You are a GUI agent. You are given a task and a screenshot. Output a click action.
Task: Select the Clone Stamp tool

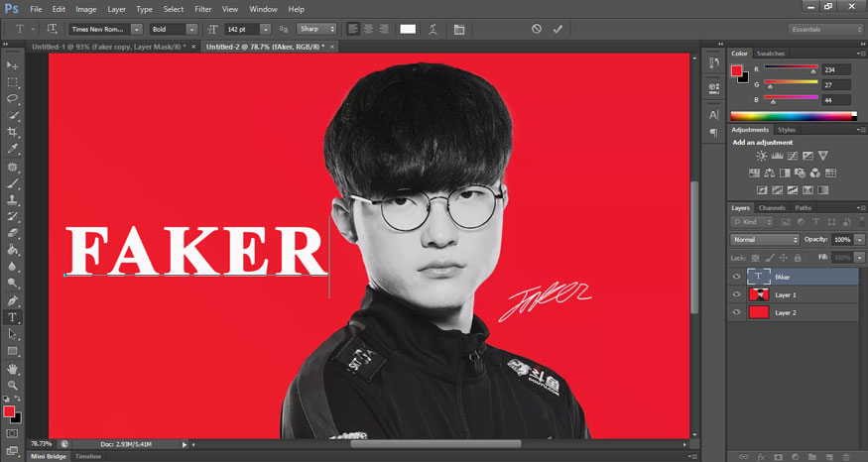coord(12,199)
